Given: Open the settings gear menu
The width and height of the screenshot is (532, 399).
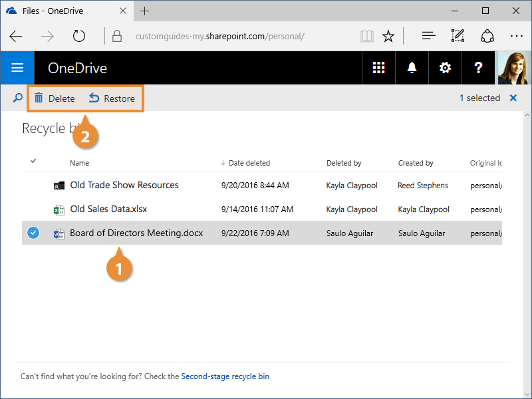Looking at the screenshot, I should coord(445,68).
